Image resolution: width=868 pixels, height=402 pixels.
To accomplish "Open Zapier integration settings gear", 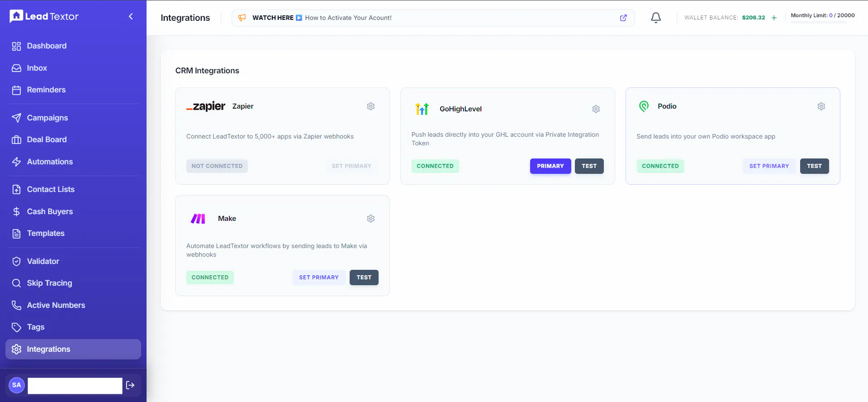I will point(371,106).
